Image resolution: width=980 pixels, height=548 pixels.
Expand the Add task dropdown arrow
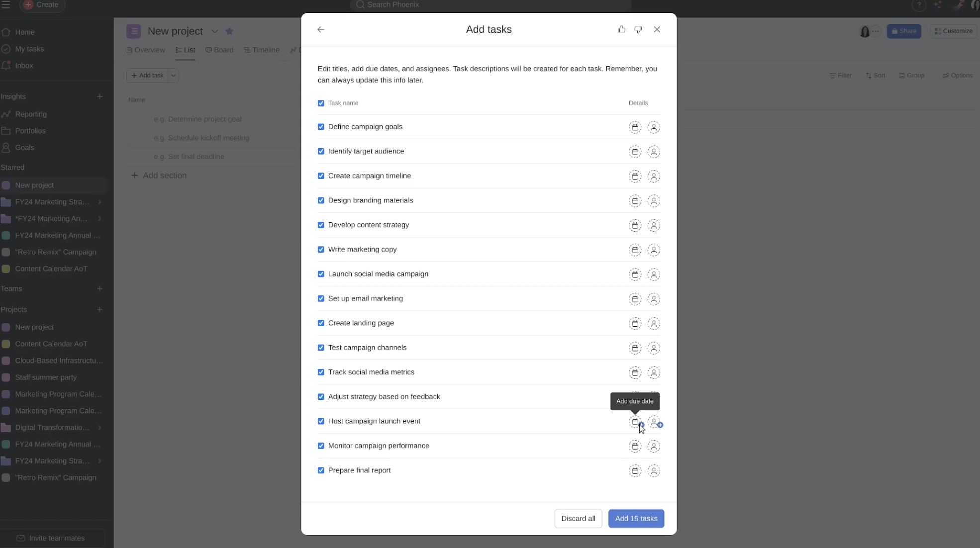pos(173,76)
